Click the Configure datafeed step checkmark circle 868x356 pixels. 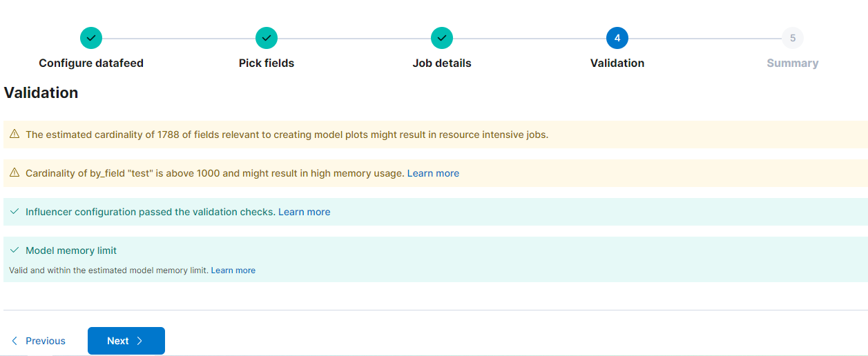pyautogui.click(x=91, y=38)
